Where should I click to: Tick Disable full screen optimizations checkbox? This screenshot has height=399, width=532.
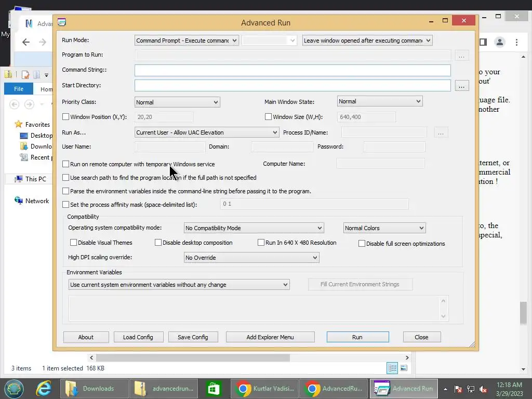click(x=362, y=243)
